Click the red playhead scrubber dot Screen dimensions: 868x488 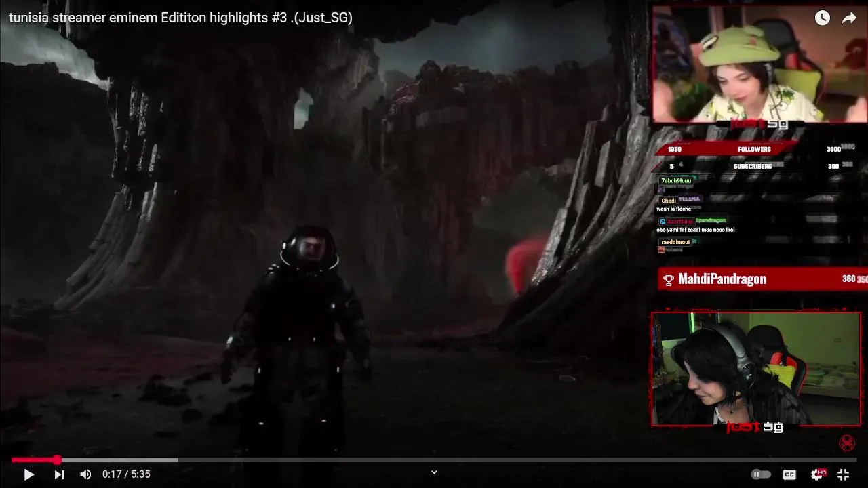pos(57,460)
